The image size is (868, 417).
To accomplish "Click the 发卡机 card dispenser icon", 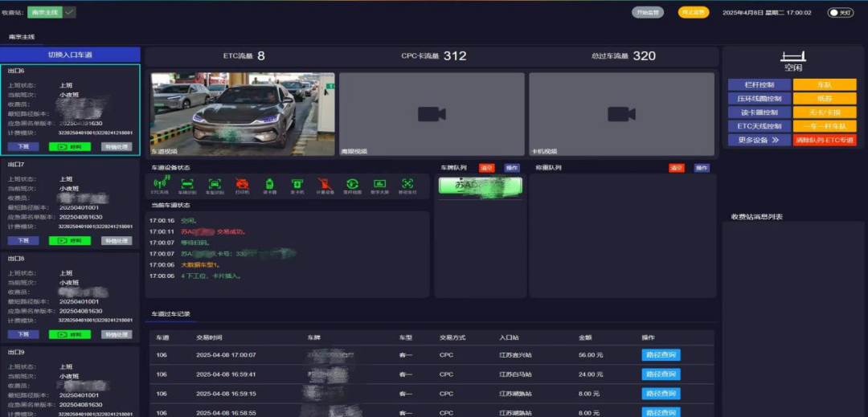I will point(297,185).
